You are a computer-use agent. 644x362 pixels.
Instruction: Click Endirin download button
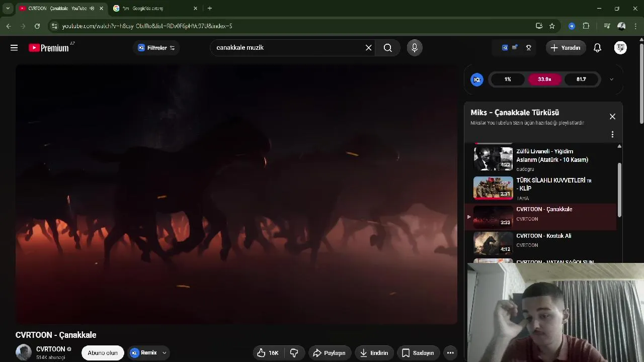click(374, 353)
